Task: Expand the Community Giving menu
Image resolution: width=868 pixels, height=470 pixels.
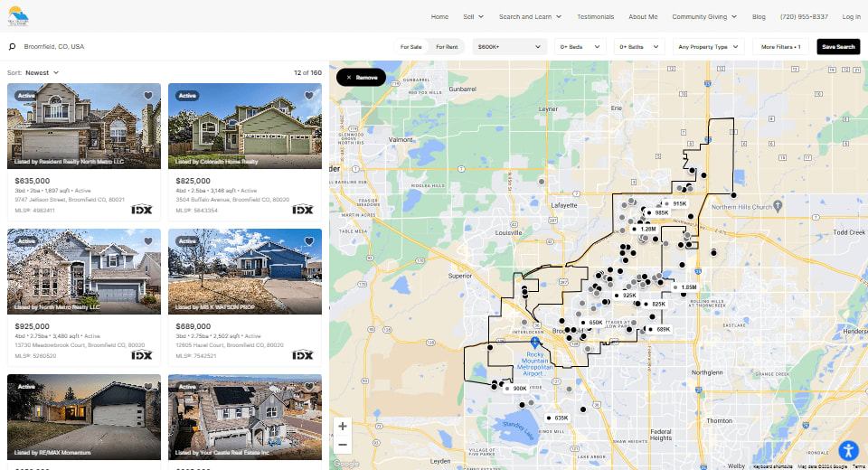Action: click(x=704, y=16)
